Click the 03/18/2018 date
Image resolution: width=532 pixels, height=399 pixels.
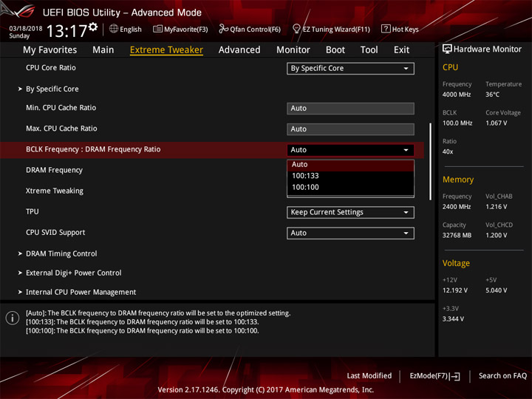tap(26, 29)
